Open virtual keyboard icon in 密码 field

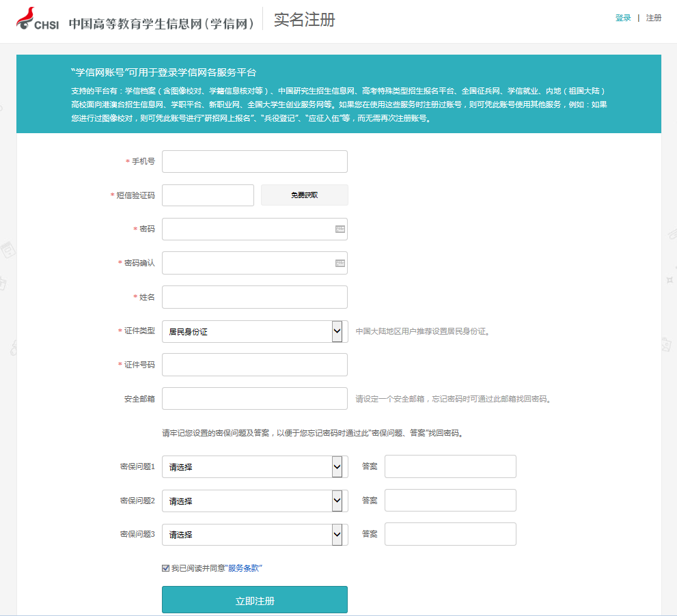click(340, 229)
